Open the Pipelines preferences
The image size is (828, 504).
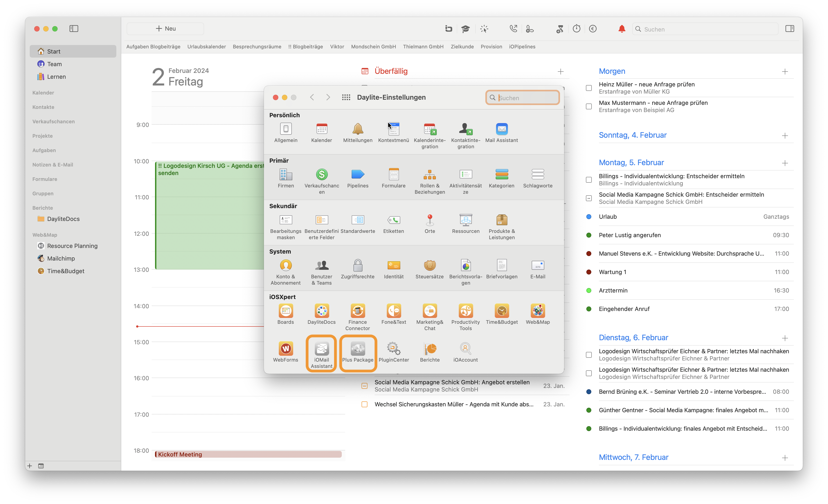pos(358,178)
